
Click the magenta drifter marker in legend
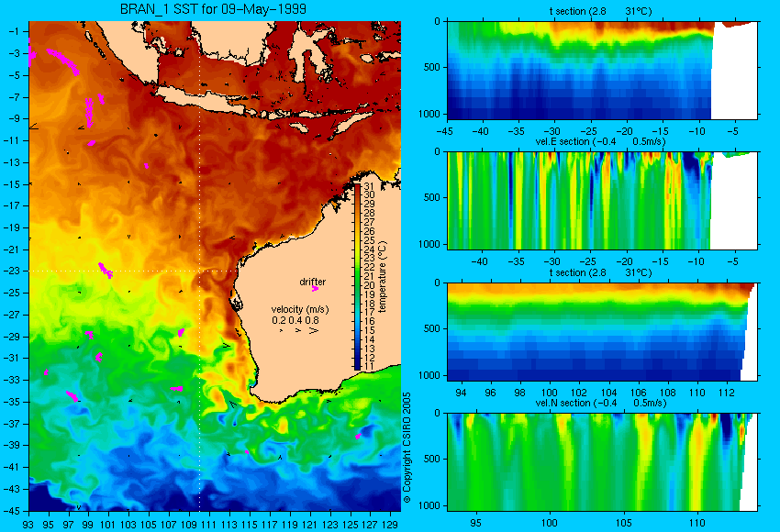(x=315, y=288)
